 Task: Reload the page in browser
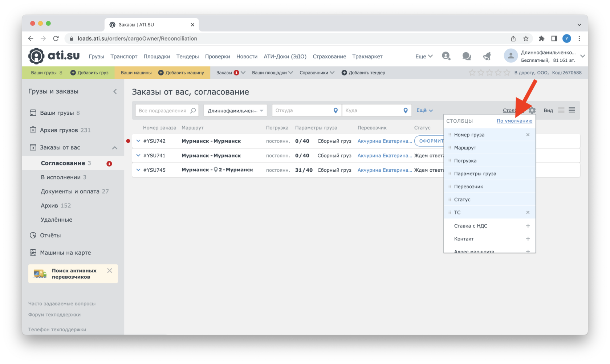[56, 38]
